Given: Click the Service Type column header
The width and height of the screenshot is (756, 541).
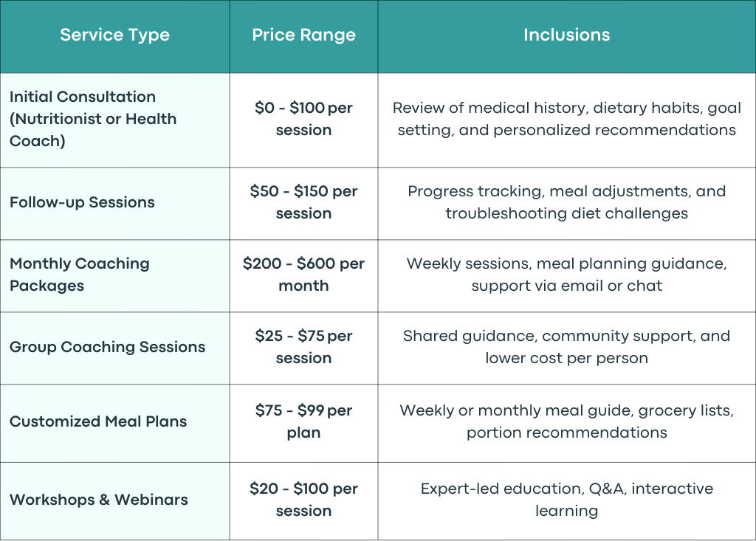Looking at the screenshot, I should point(114,35).
